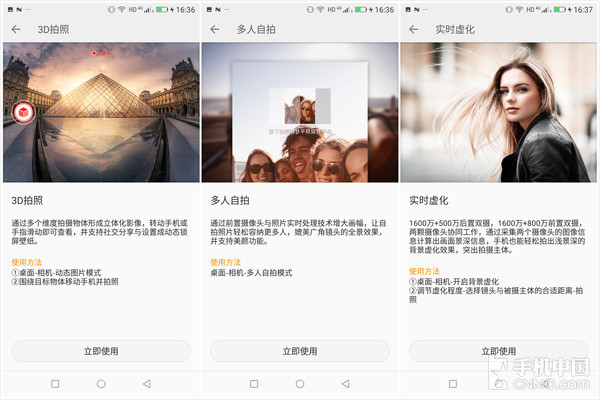Tap step ①桌面-相机-动态图片模式
The image size is (600, 400).
tap(56, 273)
